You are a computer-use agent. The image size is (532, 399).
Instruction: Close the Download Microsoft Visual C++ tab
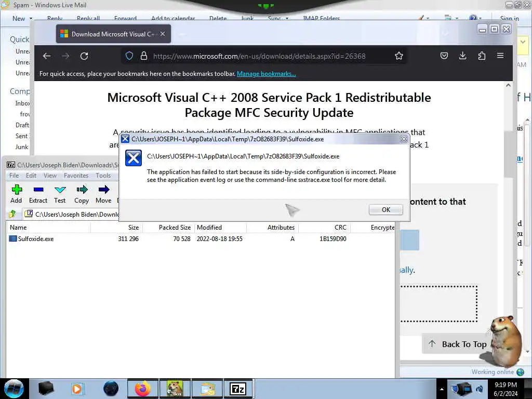[x=163, y=34]
